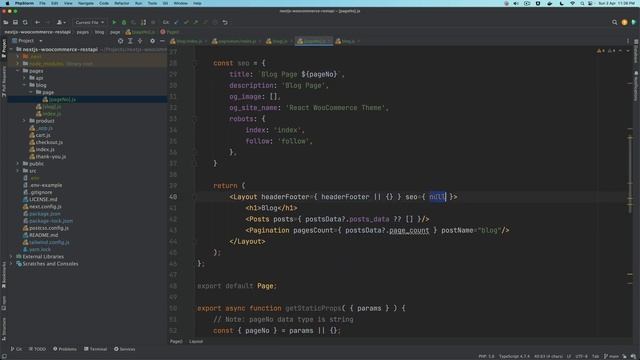Click the highlighted 'null' in the seo prop
The image size is (640, 360).
pos(438,197)
